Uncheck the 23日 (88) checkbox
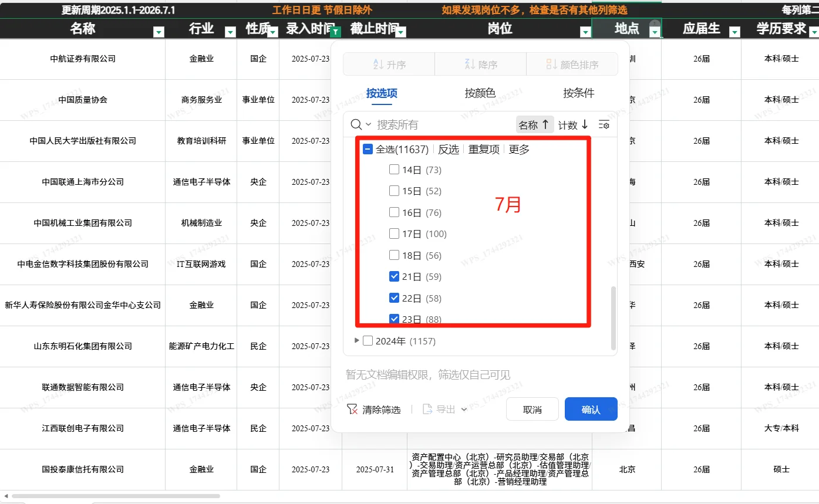Image resolution: width=819 pixels, height=504 pixels. [x=394, y=319]
